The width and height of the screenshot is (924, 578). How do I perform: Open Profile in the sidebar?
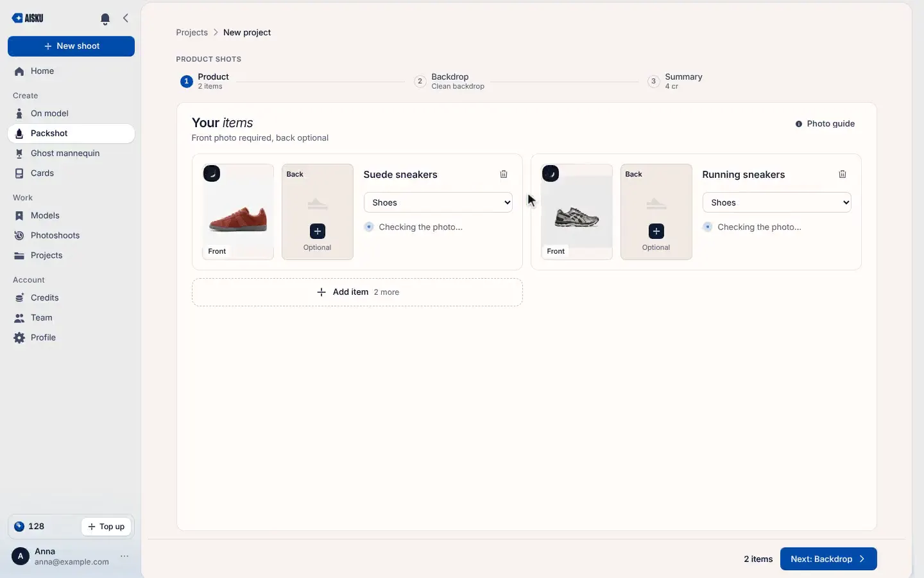pos(71,338)
